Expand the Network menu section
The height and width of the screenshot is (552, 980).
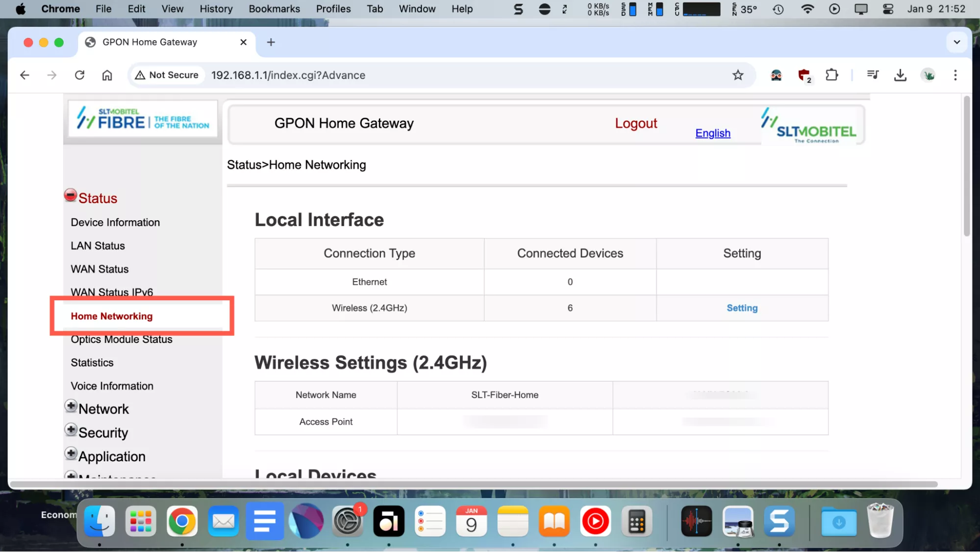[71, 406]
